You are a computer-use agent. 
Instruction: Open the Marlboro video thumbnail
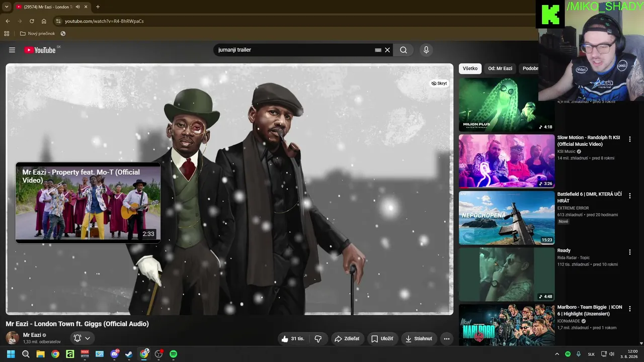[x=507, y=325]
